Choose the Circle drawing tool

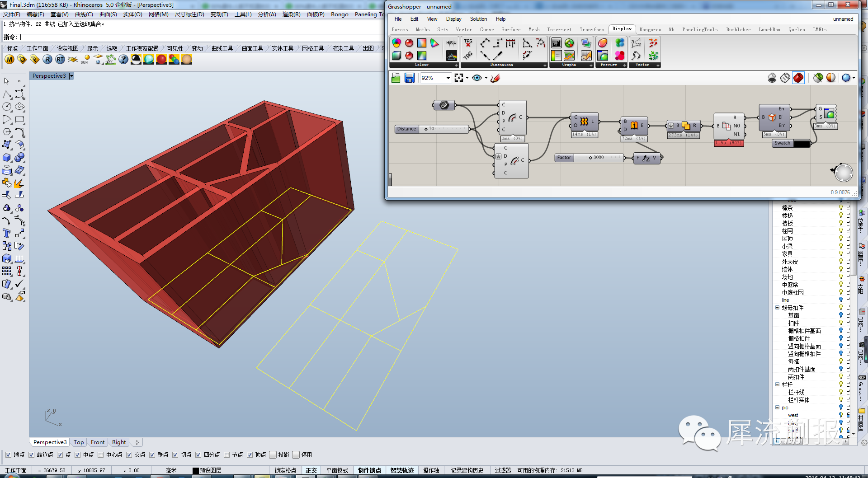tap(7, 107)
